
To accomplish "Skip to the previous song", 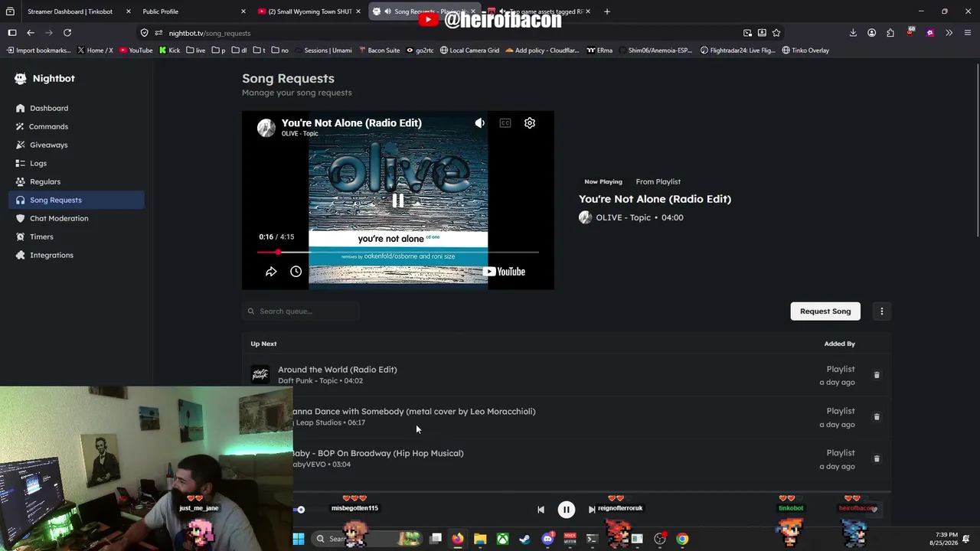I will [541, 510].
